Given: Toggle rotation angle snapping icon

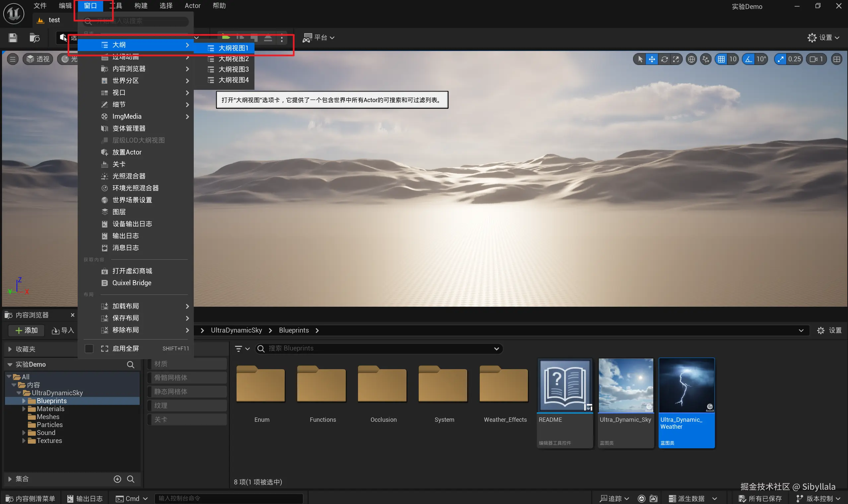Looking at the screenshot, I should coord(748,59).
